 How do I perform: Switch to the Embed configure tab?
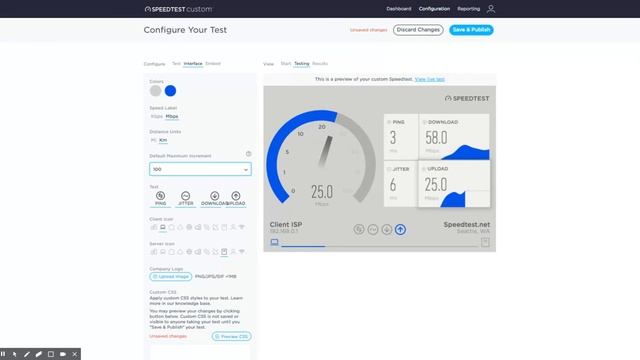213,64
